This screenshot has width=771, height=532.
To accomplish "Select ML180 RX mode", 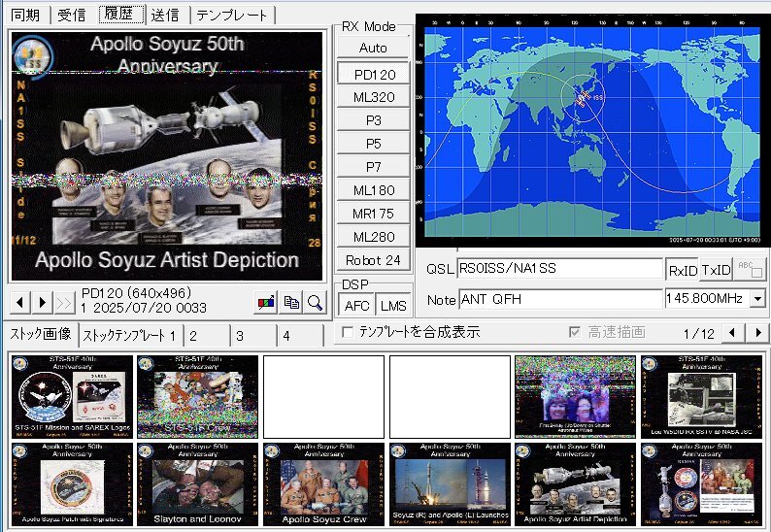I will (x=373, y=189).
